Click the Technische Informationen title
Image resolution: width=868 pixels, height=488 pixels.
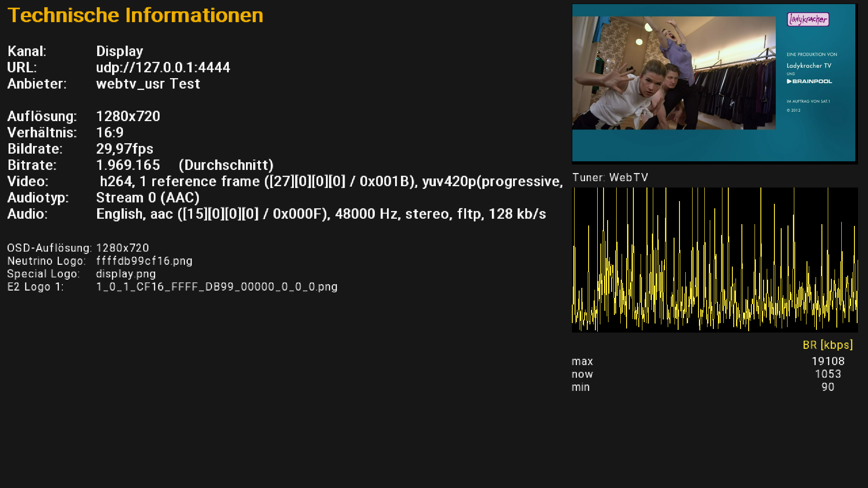coord(135,15)
